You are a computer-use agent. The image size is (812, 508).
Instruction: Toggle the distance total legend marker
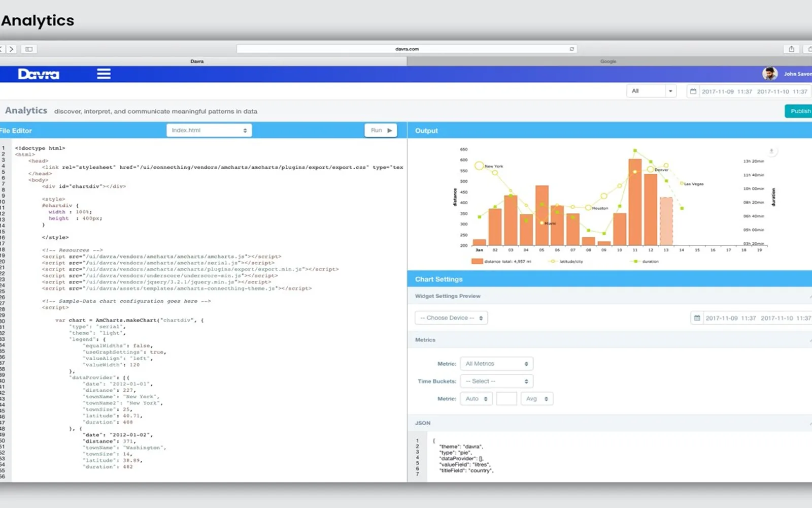pyautogui.click(x=477, y=261)
